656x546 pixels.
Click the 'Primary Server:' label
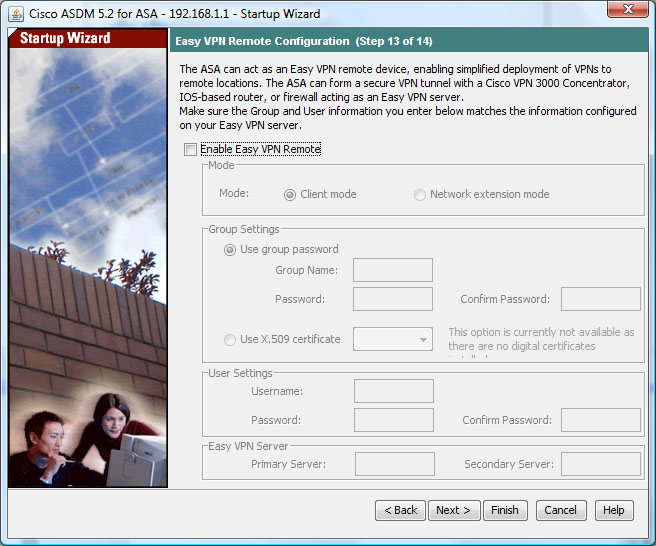tap(288, 464)
